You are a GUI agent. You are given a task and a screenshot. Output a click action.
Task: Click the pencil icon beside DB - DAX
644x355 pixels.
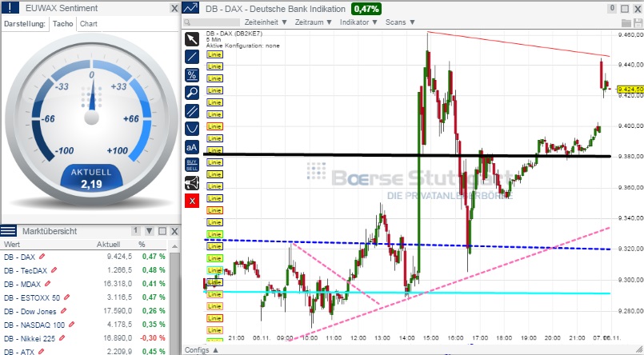click(42, 257)
